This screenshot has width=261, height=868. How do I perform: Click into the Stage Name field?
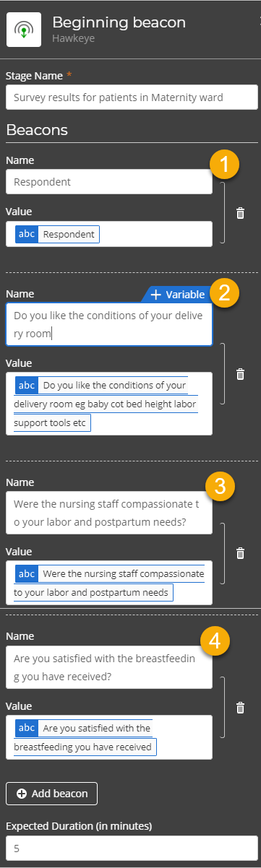132,97
